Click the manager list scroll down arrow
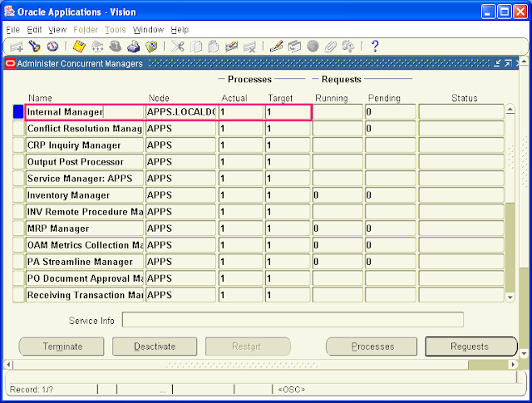This screenshot has height=403, width=532. point(510,297)
